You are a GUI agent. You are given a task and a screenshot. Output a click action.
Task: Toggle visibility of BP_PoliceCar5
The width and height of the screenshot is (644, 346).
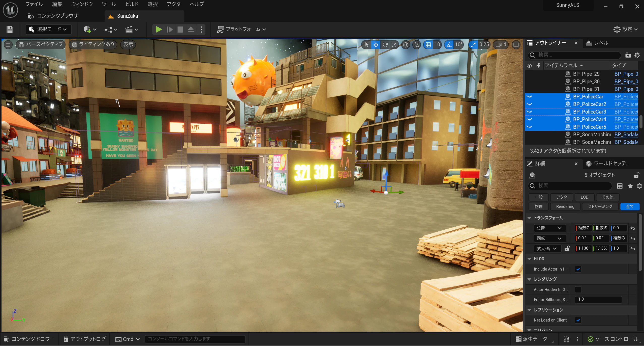click(529, 127)
